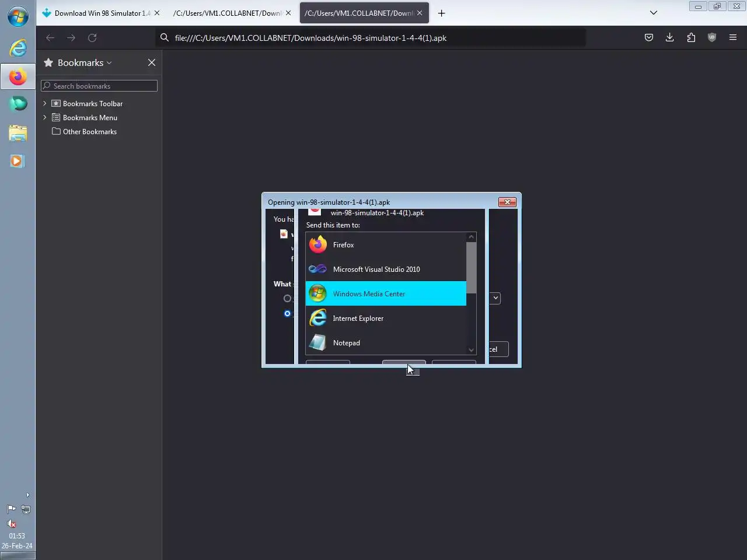Close the Bookmarks sidebar

(x=152, y=62)
